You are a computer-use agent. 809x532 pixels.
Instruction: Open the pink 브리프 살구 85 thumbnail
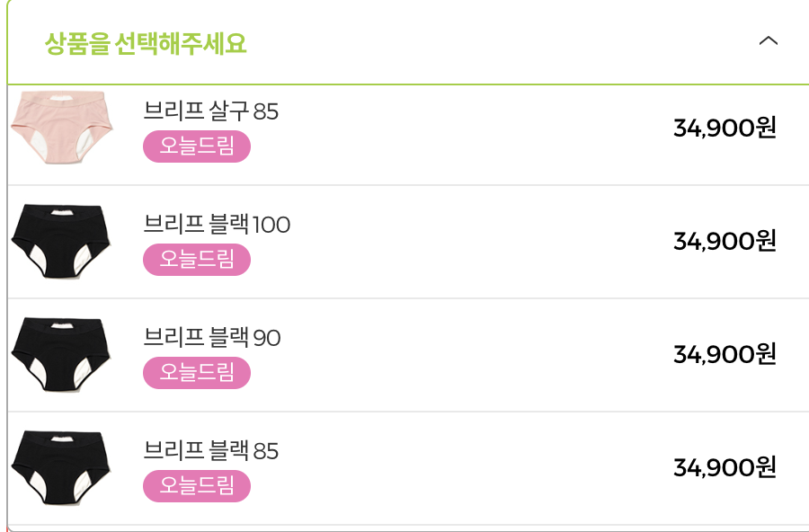(x=62, y=128)
